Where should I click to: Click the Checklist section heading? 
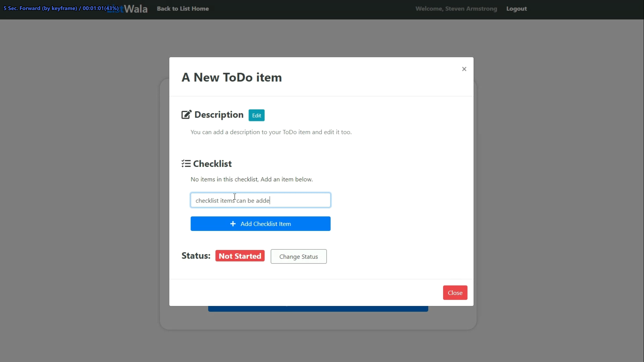coord(212,164)
